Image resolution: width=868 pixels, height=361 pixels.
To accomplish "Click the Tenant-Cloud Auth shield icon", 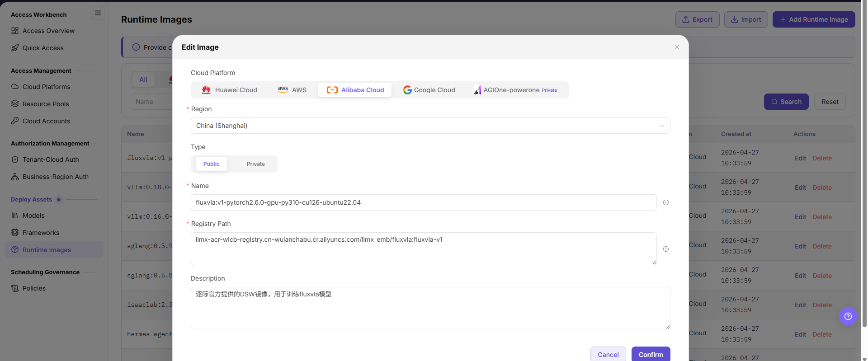I will point(15,159).
